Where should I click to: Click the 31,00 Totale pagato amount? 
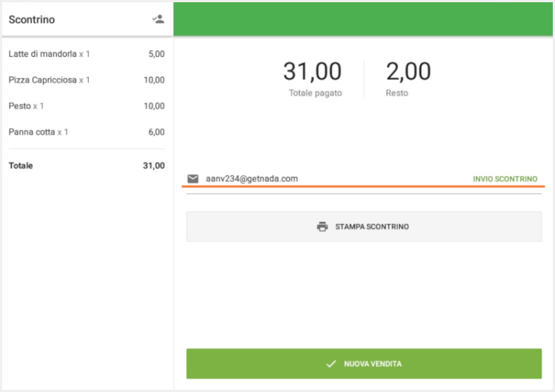[x=312, y=72]
